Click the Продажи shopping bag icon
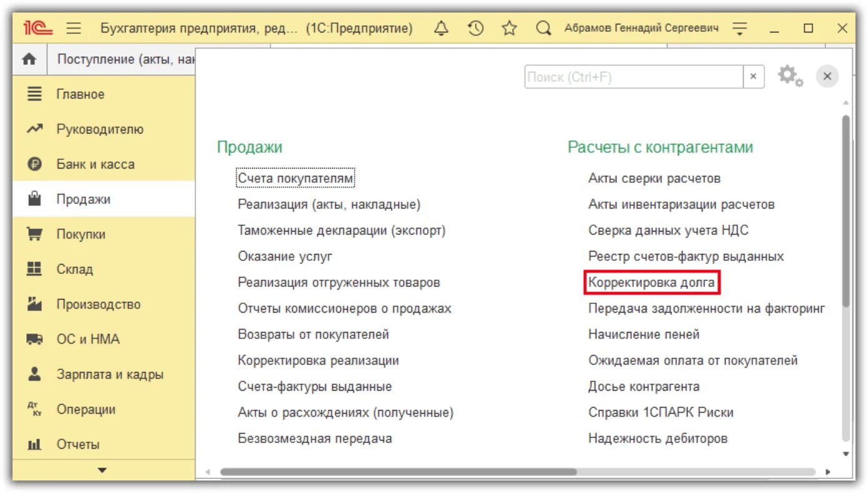868x493 pixels. (x=34, y=199)
